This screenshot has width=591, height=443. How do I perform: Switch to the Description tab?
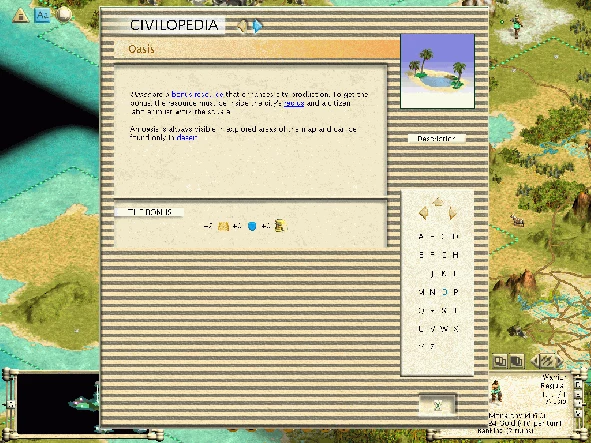pyautogui.click(x=436, y=139)
